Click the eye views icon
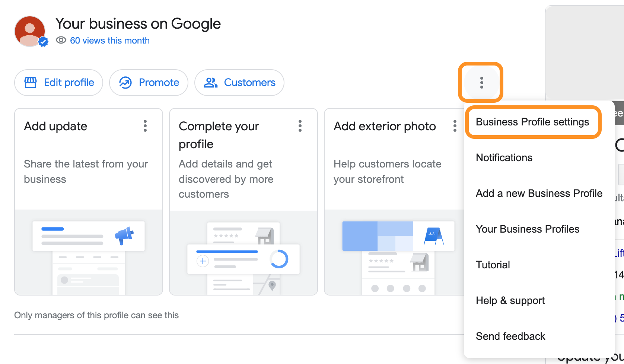Image resolution: width=624 pixels, height=364 pixels. click(61, 40)
